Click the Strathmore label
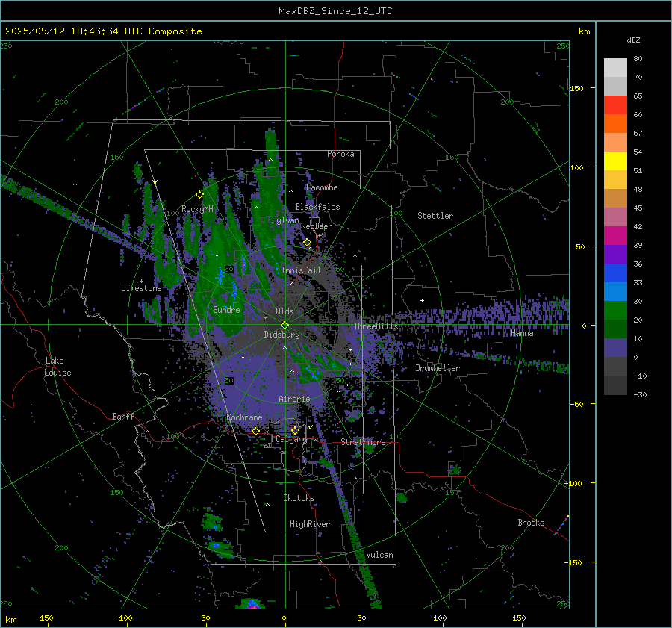The width and height of the screenshot is (672, 628). coord(363,442)
